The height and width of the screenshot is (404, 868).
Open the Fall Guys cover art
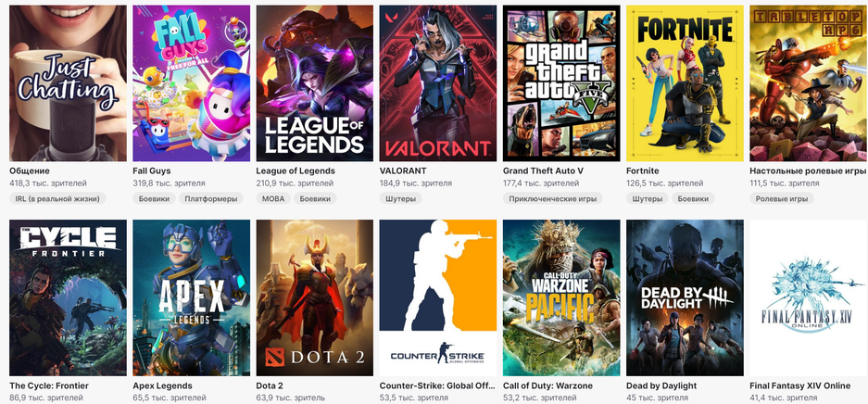click(x=191, y=83)
